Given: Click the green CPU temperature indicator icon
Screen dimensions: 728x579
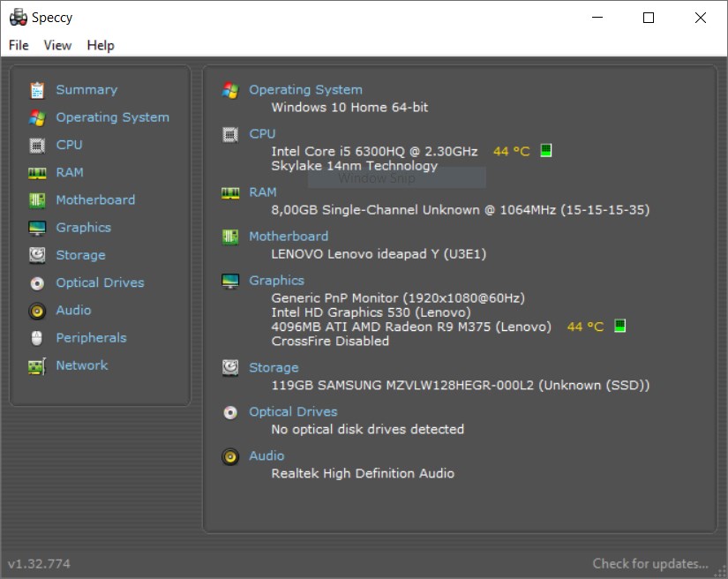Looking at the screenshot, I should (546, 150).
